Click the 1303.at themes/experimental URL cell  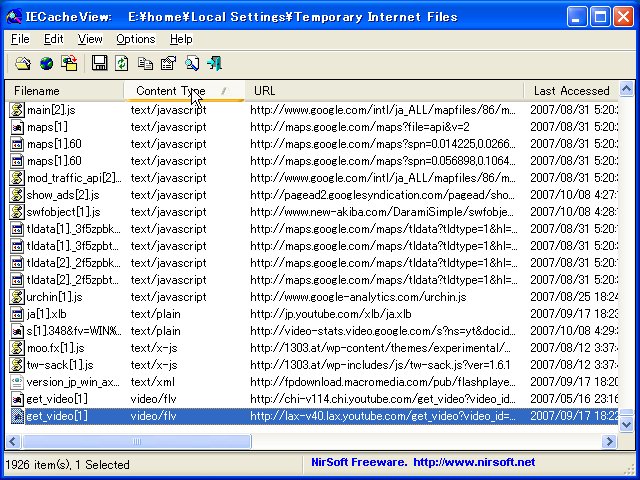click(380, 348)
